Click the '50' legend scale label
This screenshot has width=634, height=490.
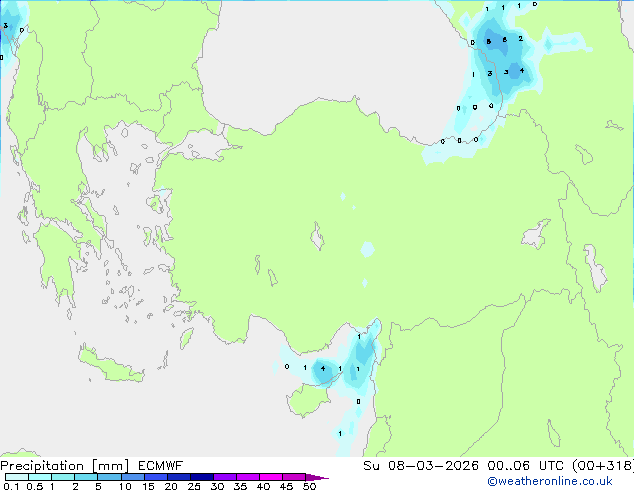click(309, 486)
